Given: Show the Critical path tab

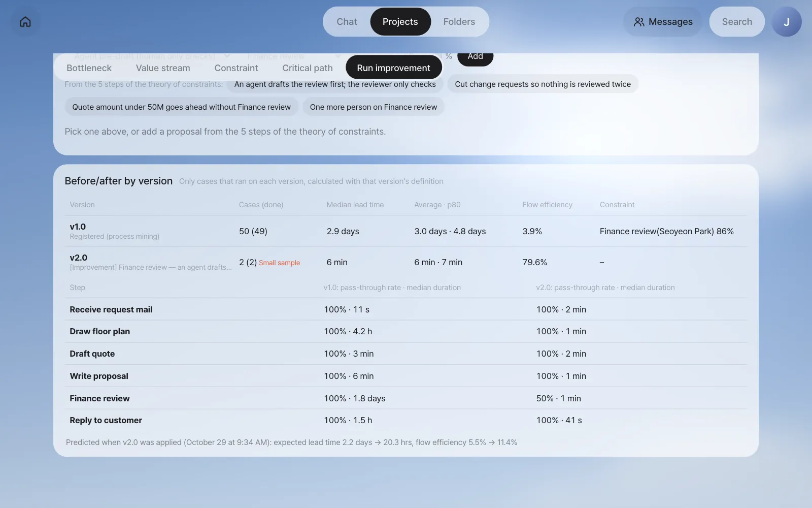Looking at the screenshot, I should pos(308,68).
